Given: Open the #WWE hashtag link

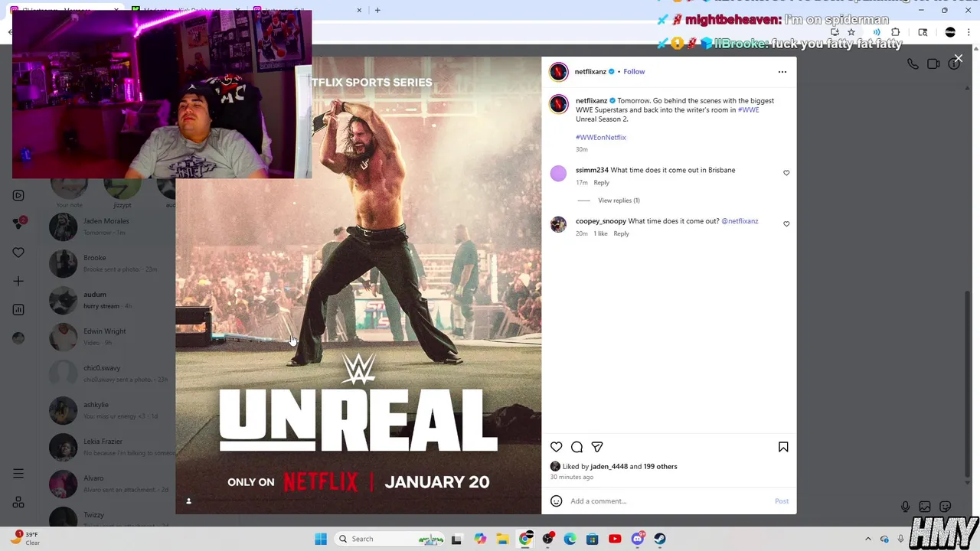Looking at the screenshot, I should (749, 110).
